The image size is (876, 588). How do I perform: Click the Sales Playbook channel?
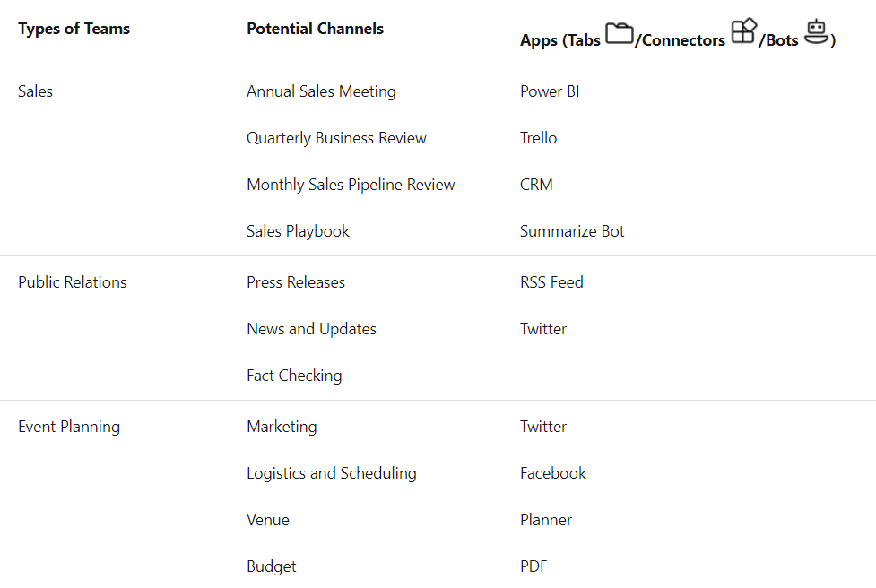[x=298, y=231]
